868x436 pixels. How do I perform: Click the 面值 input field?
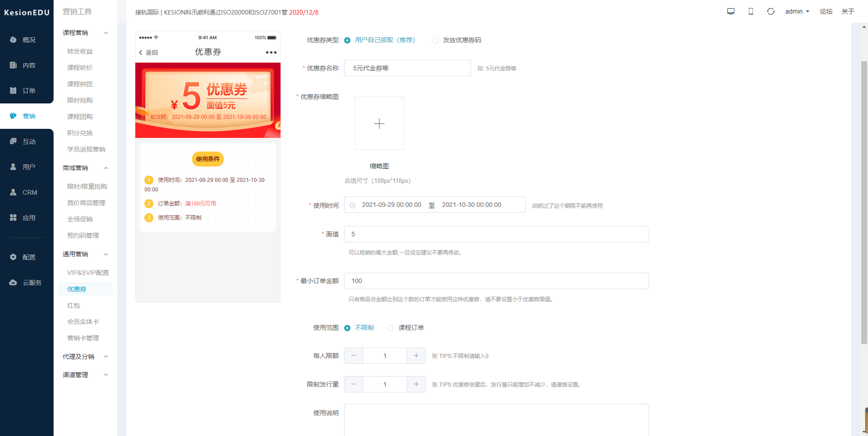pyautogui.click(x=496, y=234)
